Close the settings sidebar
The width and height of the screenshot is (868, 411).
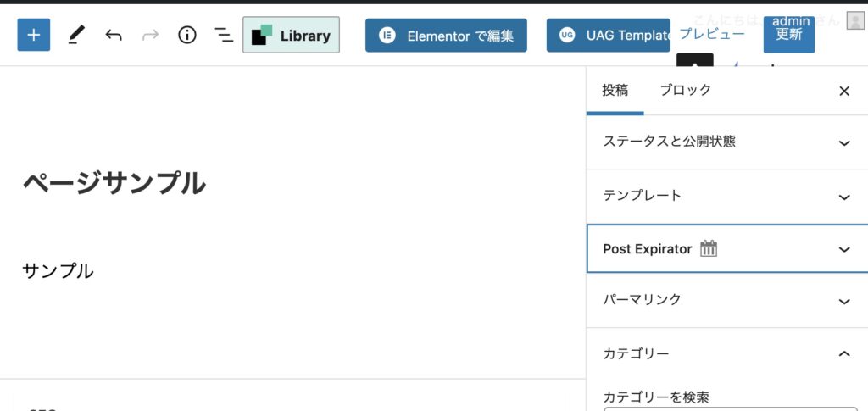[843, 91]
